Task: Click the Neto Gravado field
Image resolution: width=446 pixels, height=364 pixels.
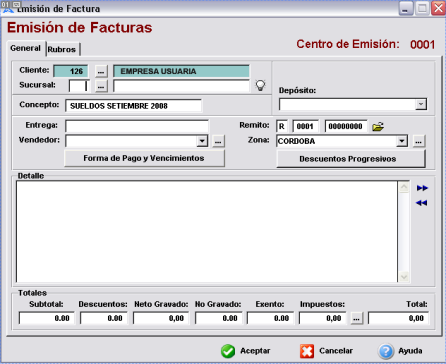Action: [x=161, y=318]
